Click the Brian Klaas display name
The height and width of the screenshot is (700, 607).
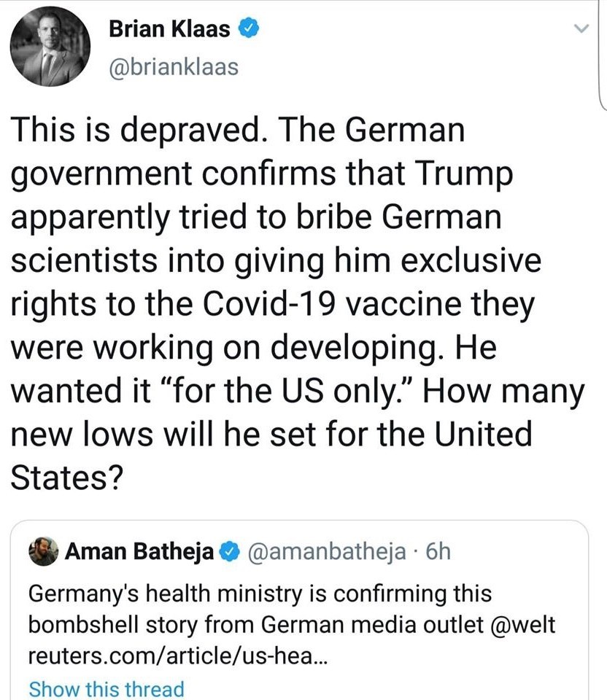(170, 29)
